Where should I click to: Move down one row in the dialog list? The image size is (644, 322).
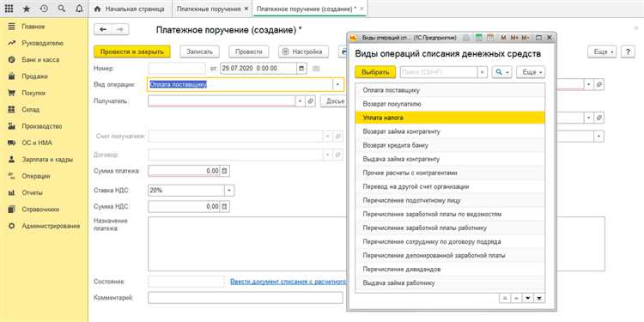tap(528, 298)
